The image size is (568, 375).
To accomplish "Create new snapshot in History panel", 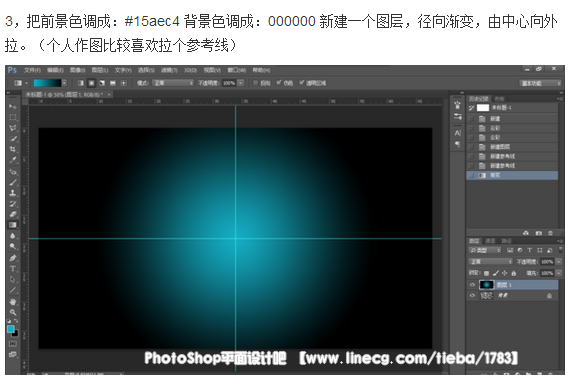I will 539,233.
